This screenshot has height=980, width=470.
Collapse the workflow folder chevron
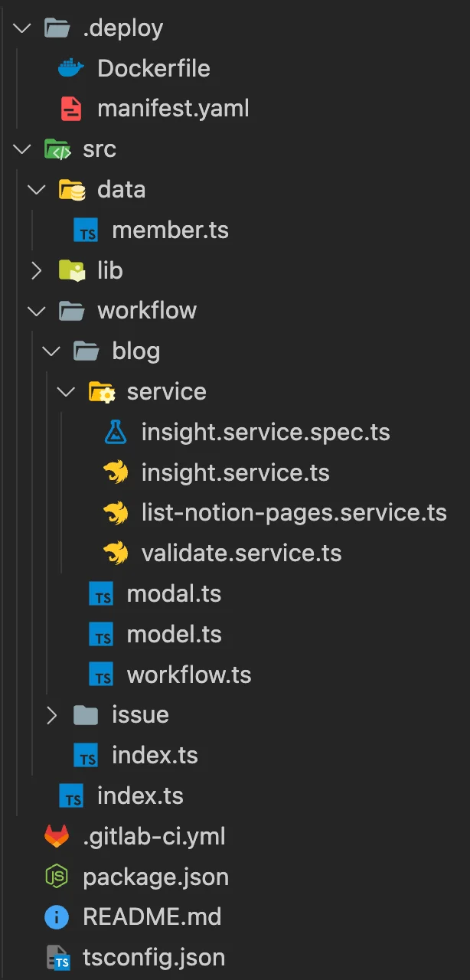(x=36, y=311)
